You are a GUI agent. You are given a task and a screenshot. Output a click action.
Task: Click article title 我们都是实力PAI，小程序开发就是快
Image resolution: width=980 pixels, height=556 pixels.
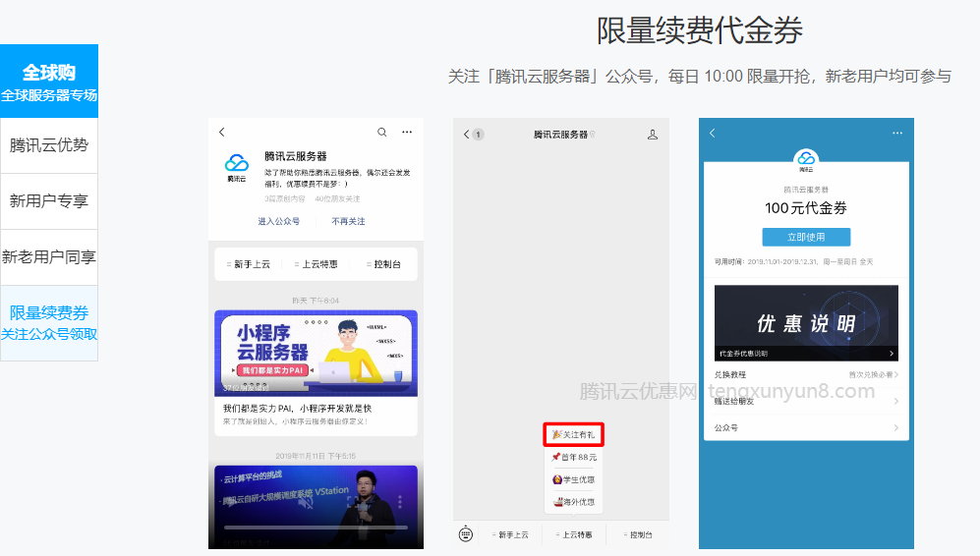click(x=298, y=408)
